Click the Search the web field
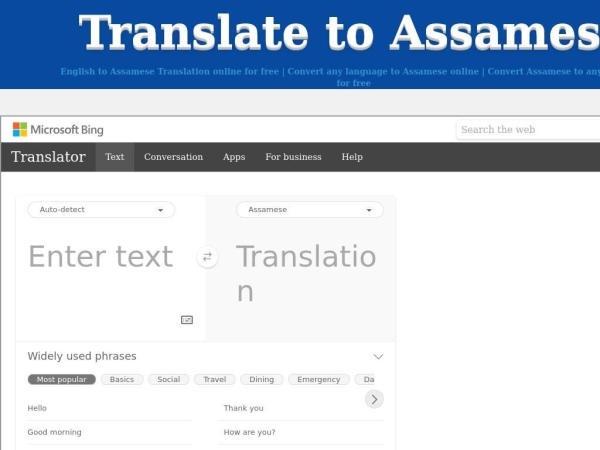This screenshot has height=450, width=600. (528, 130)
